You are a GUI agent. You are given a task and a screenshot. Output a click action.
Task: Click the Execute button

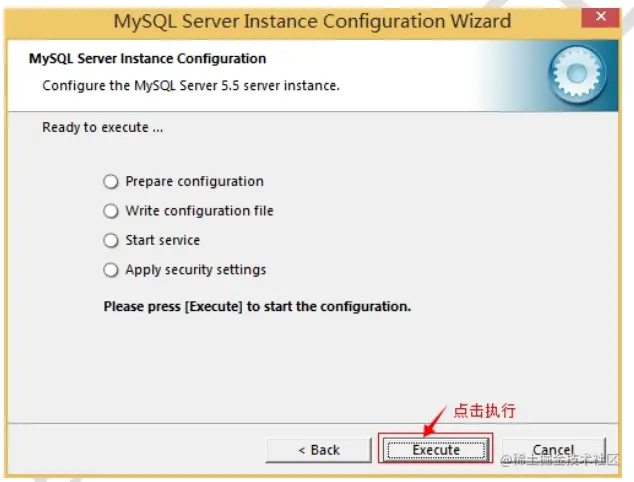pos(436,450)
